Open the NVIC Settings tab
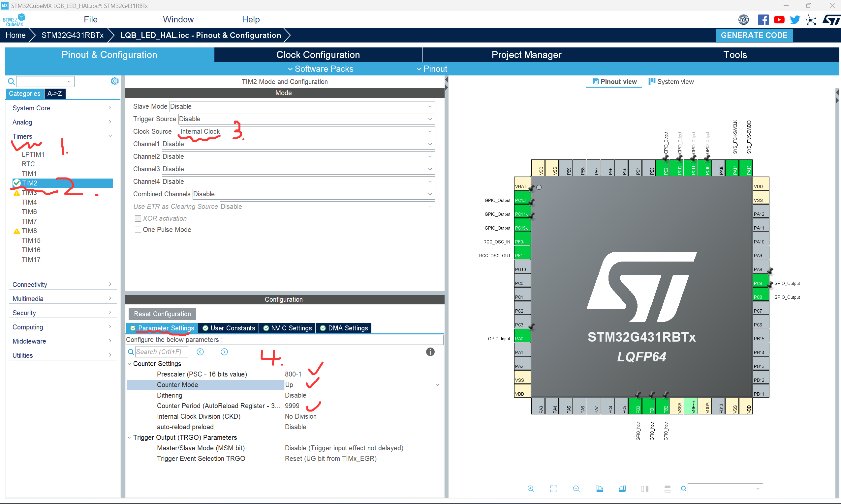This screenshot has width=841, height=504. click(287, 328)
